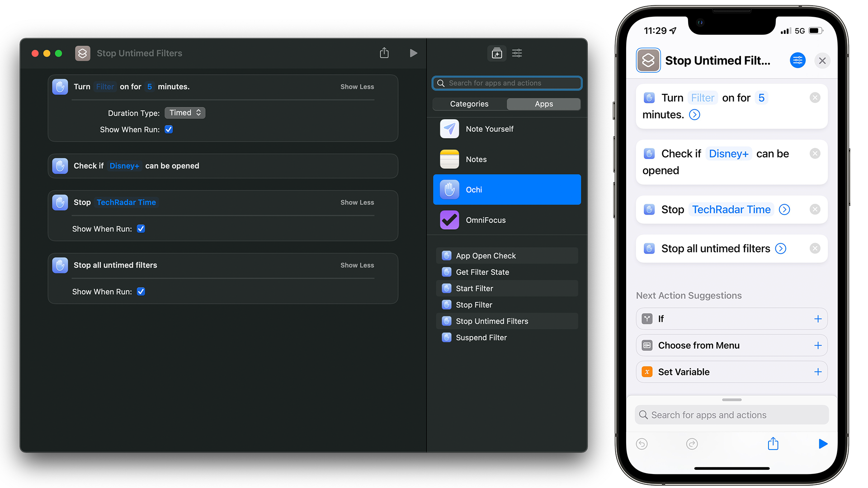868x488 pixels.
Task: Click the Start Filter action icon
Action: pos(447,288)
